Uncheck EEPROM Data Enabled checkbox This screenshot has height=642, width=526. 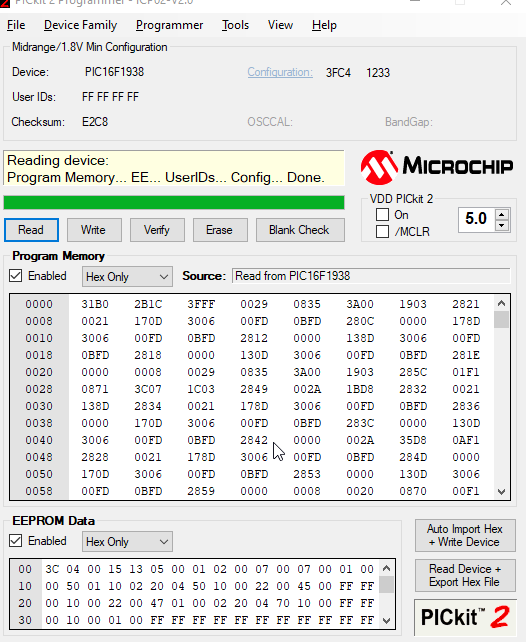click(16, 541)
